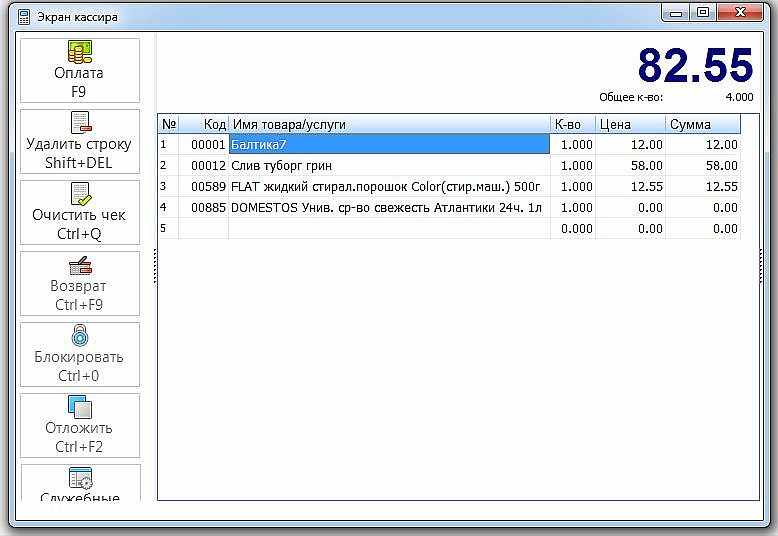Click the Блокировать Ctrl+0 label
The width and height of the screenshot is (778, 536).
click(x=79, y=366)
